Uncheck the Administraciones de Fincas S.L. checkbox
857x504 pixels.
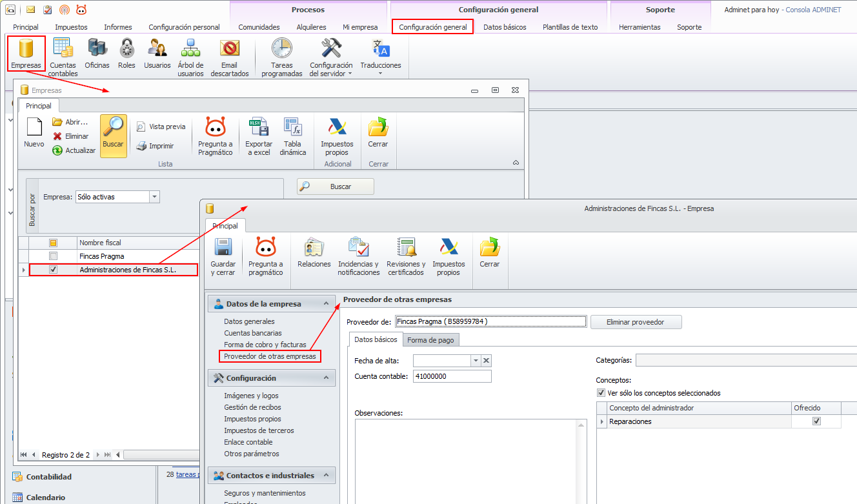click(54, 269)
